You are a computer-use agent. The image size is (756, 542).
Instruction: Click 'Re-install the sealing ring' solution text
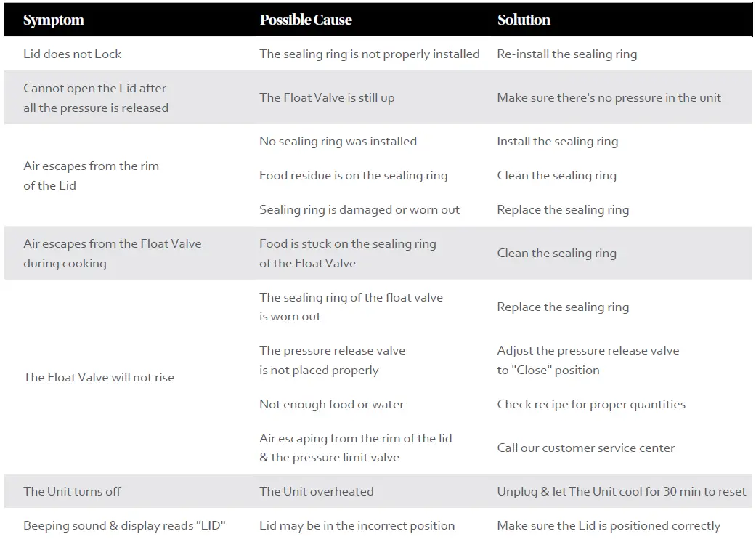[x=566, y=54]
